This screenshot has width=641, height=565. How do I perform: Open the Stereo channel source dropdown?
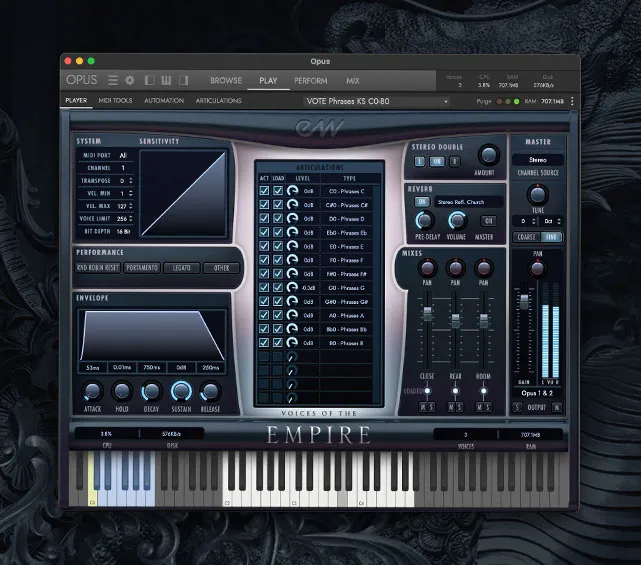(538, 160)
